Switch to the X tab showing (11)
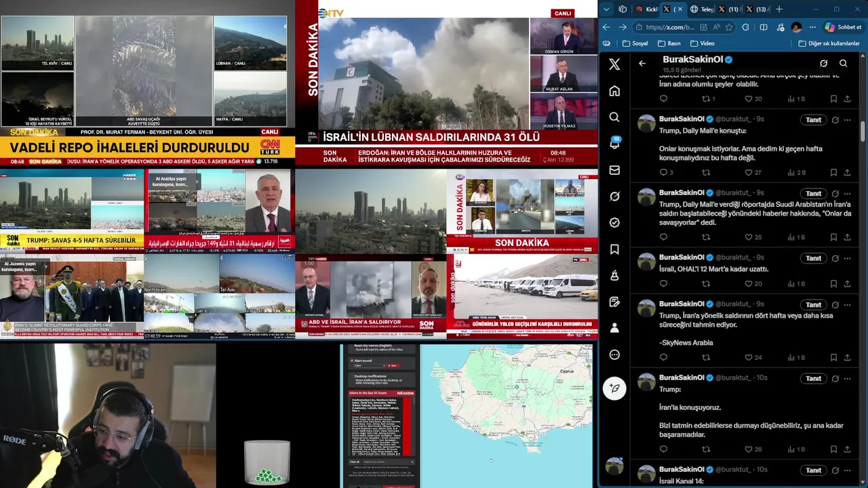This screenshot has height=488, width=868. (728, 9)
